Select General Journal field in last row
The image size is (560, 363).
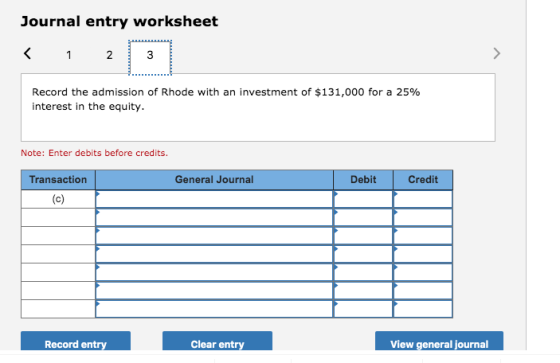[214, 309]
